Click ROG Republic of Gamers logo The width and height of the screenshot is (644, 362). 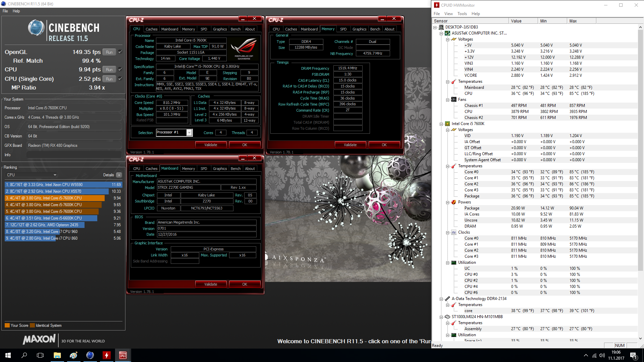(244, 49)
